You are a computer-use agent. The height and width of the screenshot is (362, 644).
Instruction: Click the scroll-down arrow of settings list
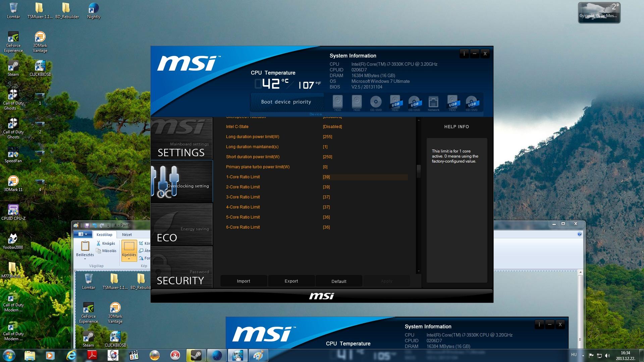click(x=419, y=271)
